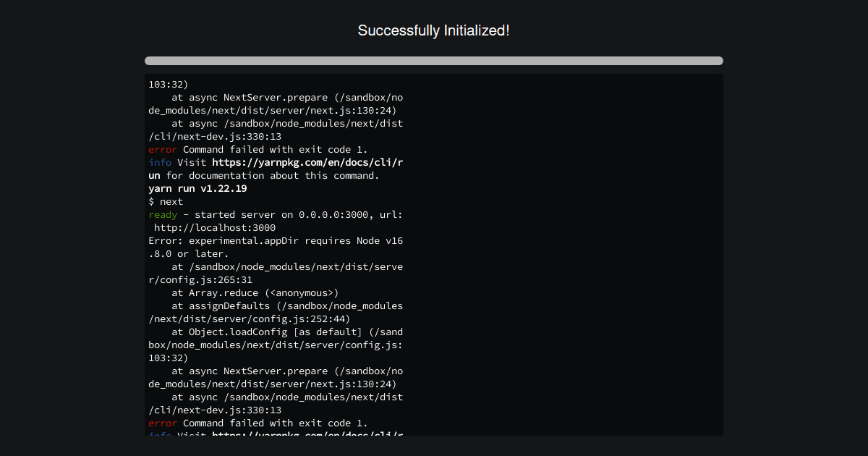Click the blue info label
868x456 pixels.
159,162
